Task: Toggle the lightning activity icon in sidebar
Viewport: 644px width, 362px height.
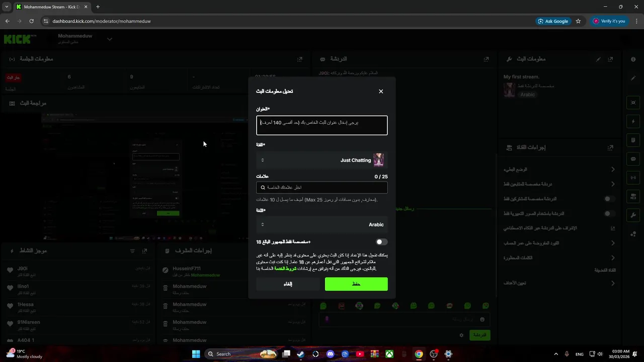Action: point(633,122)
